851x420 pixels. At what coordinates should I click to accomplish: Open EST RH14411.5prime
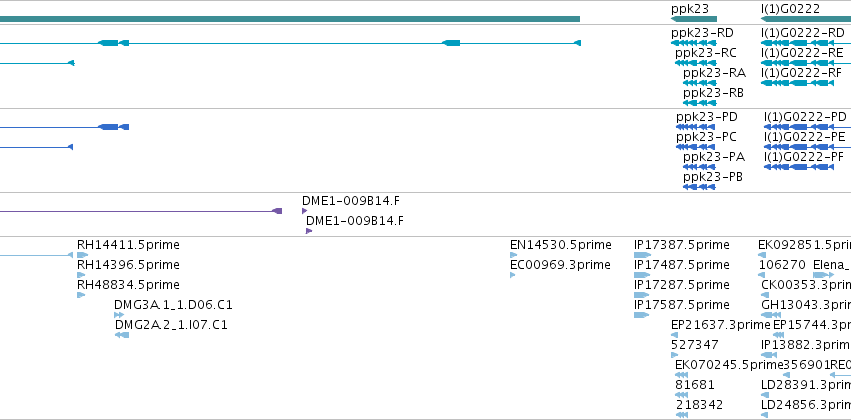128,245
